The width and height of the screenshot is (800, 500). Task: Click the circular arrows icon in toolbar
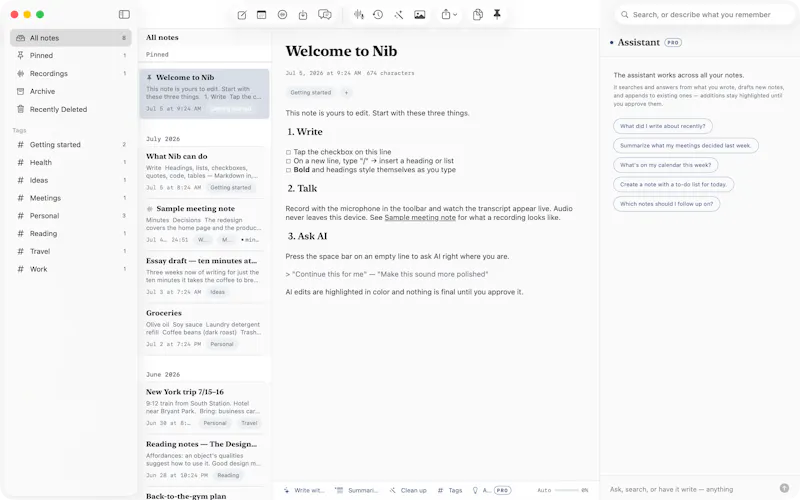tap(283, 15)
